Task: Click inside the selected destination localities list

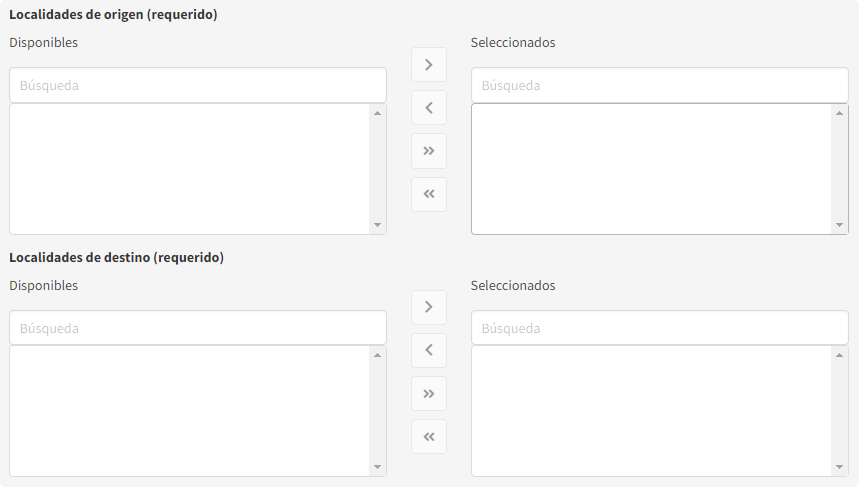Action: point(652,411)
